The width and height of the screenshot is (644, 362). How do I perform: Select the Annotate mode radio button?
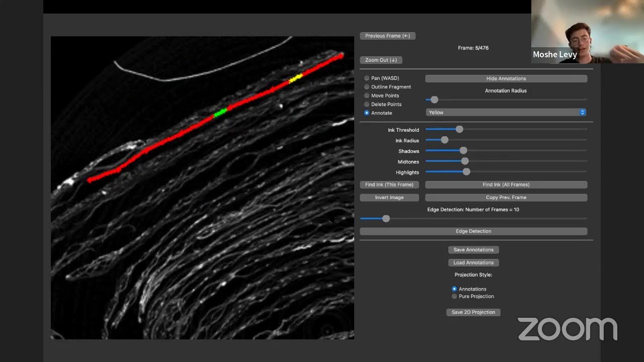point(367,113)
